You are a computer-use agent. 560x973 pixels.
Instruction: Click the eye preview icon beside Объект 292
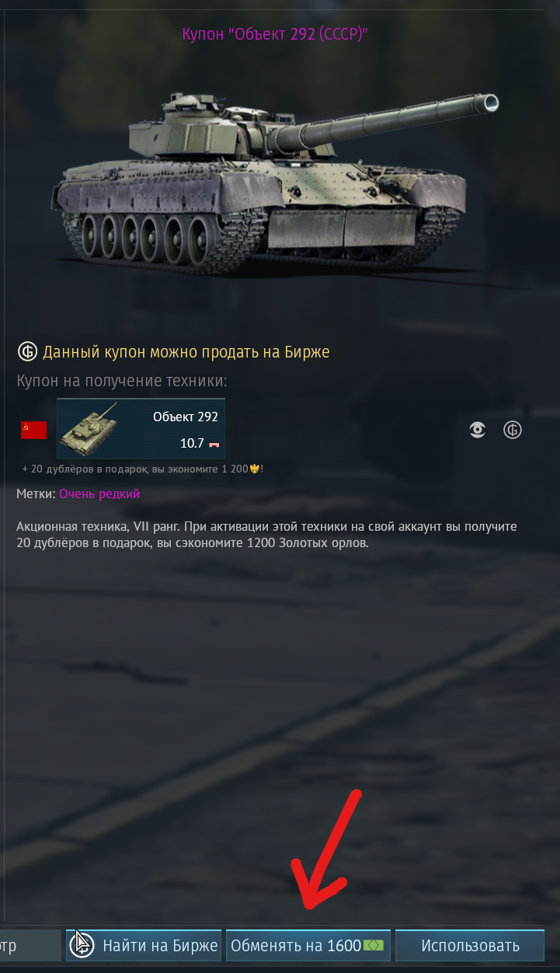[x=478, y=430]
